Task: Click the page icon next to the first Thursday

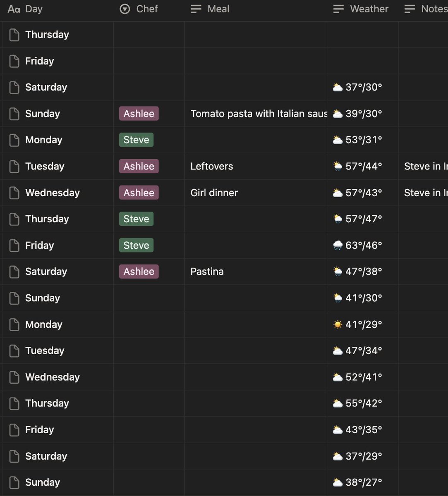Action: click(x=14, y=35)
